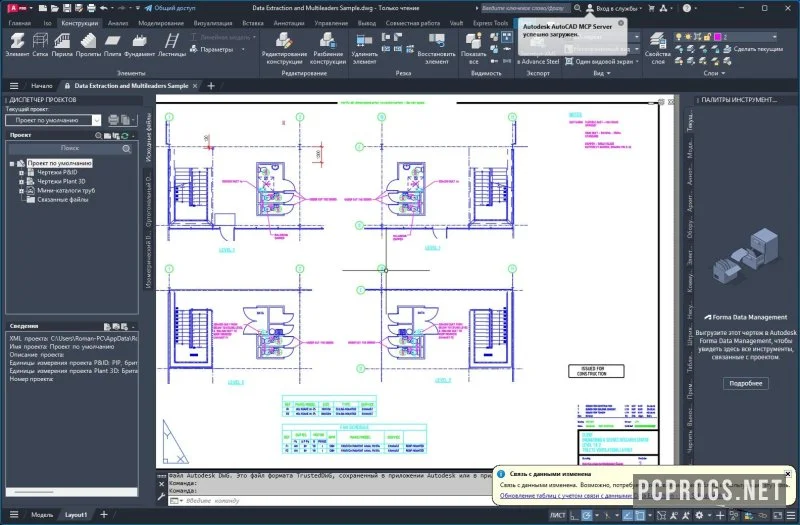
Task: Expand the Чертежи Plant 3D tree node
Action: (x=21, y=182)
